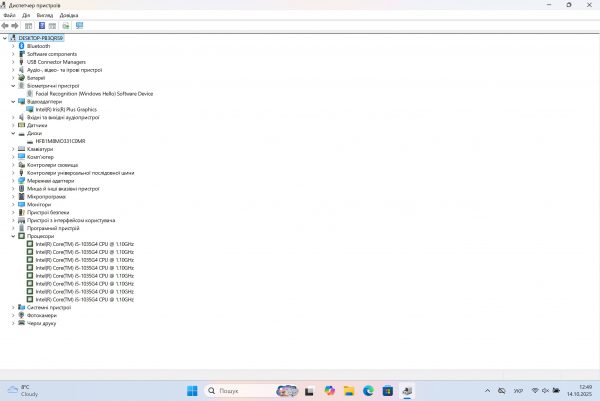Open the Вигляд menu

pos(47,16)
